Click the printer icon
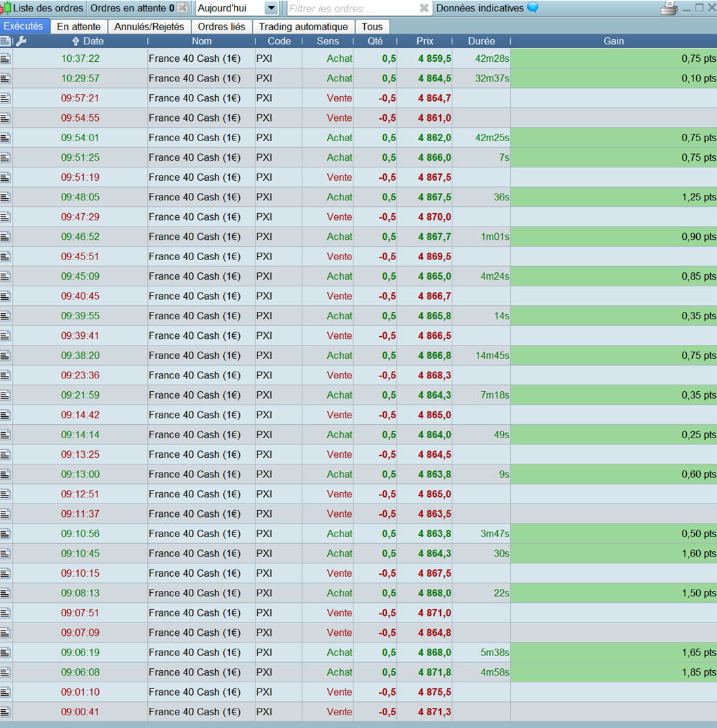Viewport: 717px width, 728px height. (x=669, y=8)
